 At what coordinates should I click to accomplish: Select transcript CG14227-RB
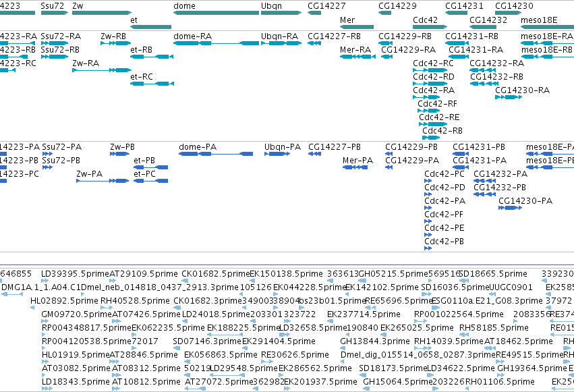tap(314, 43)
